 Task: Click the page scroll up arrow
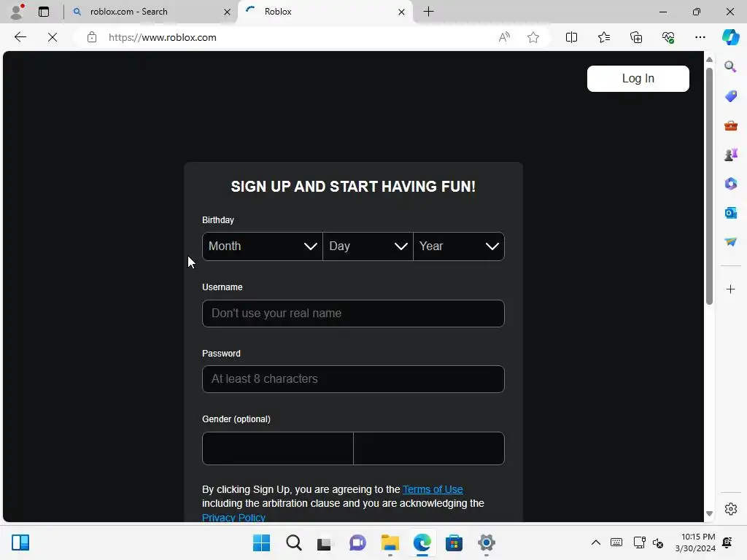(x=709, y=60)
